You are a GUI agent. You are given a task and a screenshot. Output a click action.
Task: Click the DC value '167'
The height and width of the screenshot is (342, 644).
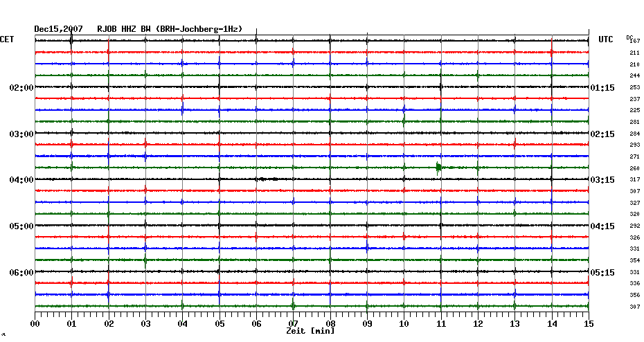635,41
